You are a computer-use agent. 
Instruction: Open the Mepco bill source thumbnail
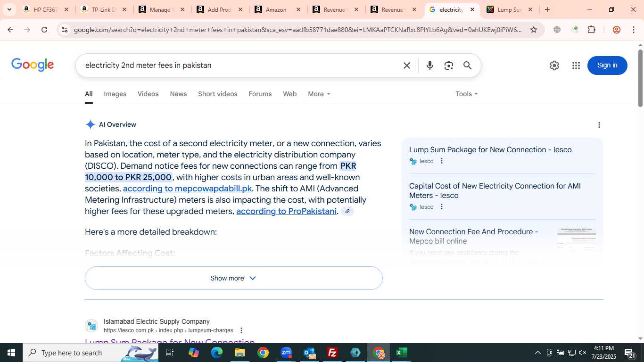[577, 239]
